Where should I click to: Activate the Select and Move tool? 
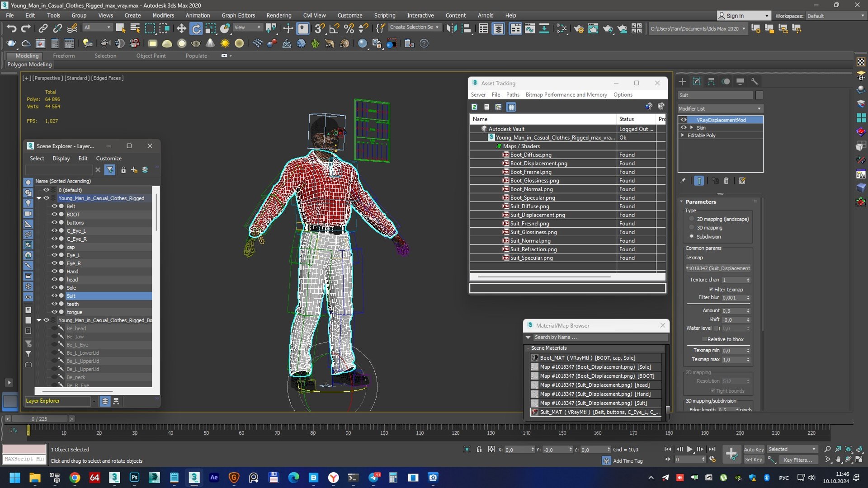pos(181,28)
